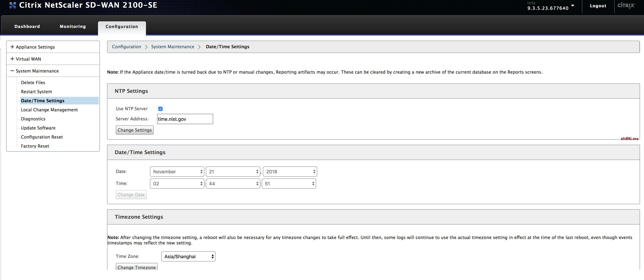Click the Change Date button
This screenshot has height=280, width=644.
[x=131, y=195]
